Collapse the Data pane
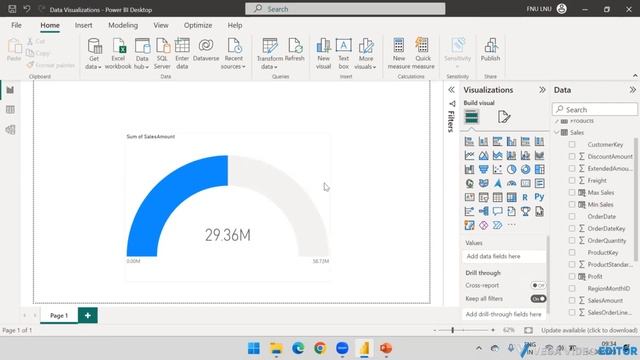 632,90
